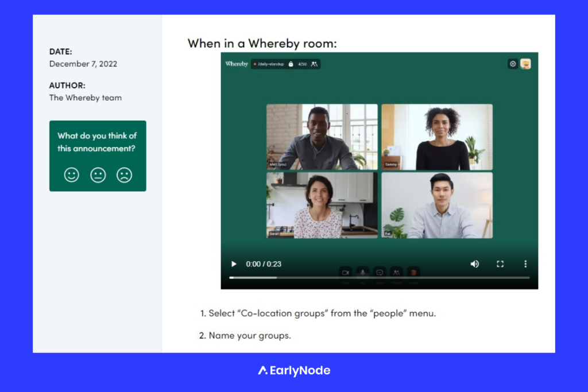Image resolution: width=588 pixels, height=392 pixels.
Task: Click the profile avatar in room header
Action: [x=525, y=64]
